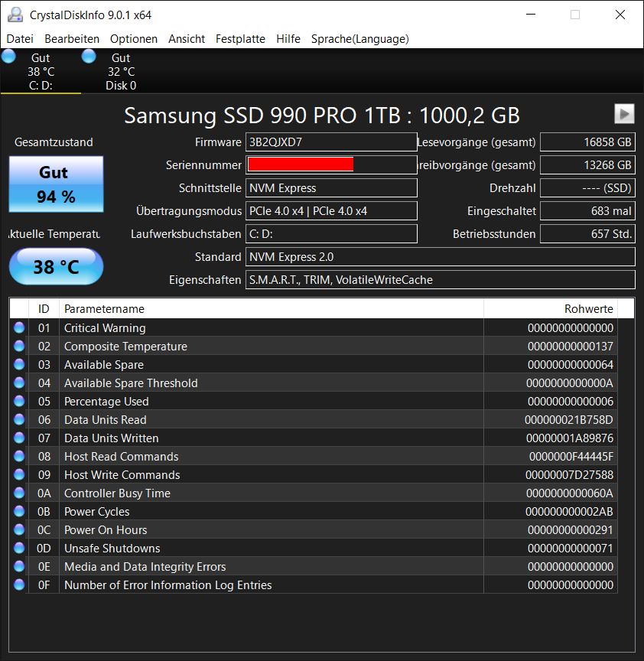644x661 pixels.
Task: Click the Gesamtzustand label
Action: pyautogui.click(x=54, y=142)
